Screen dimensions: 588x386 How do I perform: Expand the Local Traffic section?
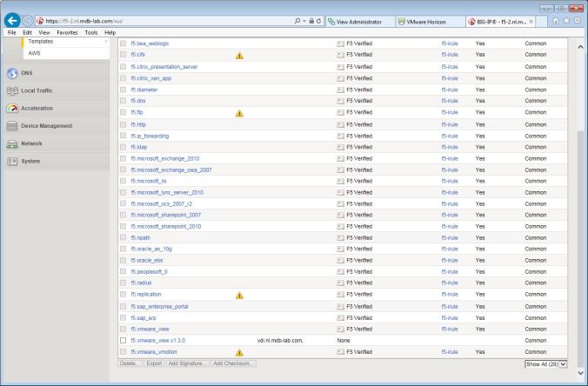39,90
